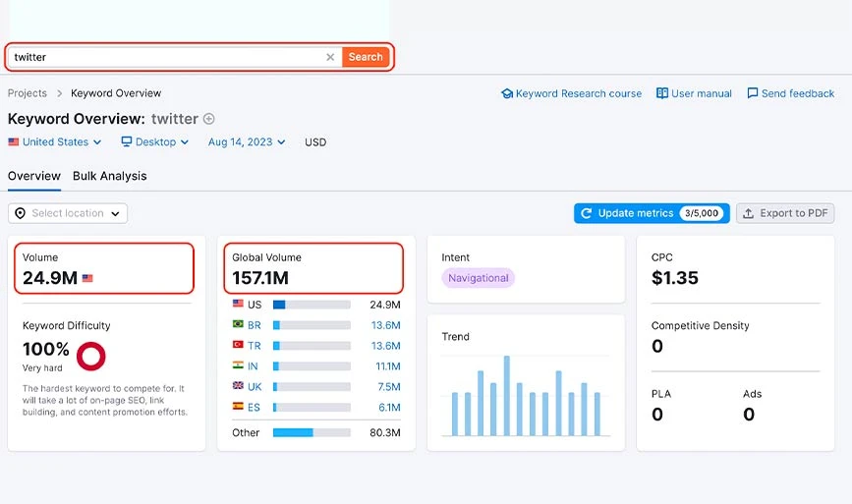Click the speech bubble feedback icon
Viewport: 852px width, 504px height.
(x=753, y=93)
